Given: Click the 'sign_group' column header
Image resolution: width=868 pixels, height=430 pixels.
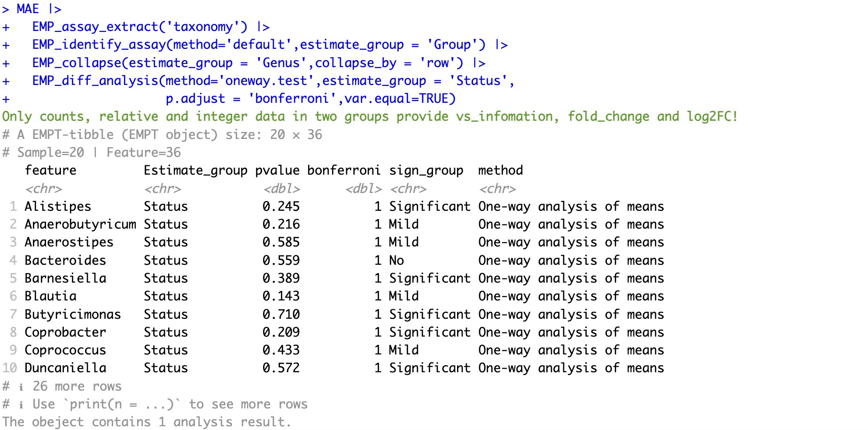Looking at the screenshot, I should [x=426, y=170].
